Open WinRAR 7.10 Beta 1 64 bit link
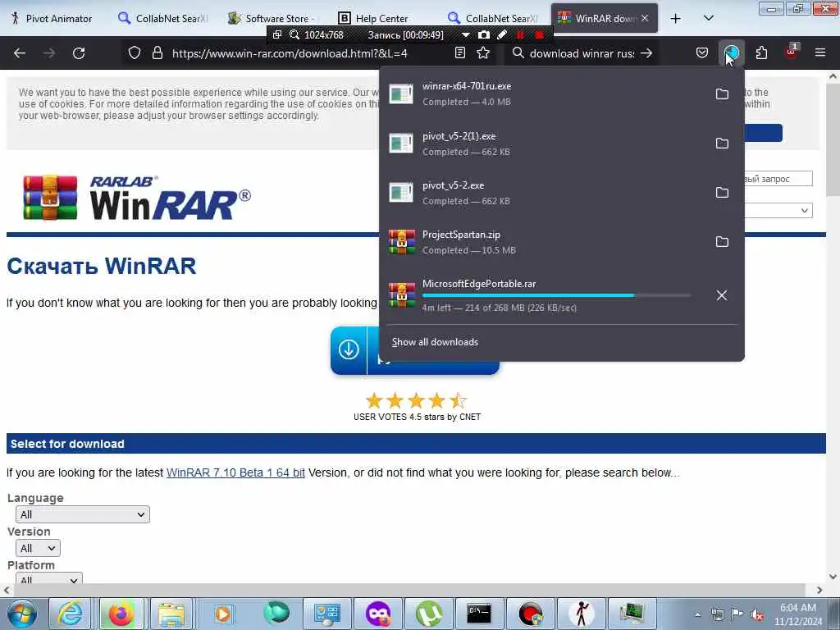 (235, 472)
